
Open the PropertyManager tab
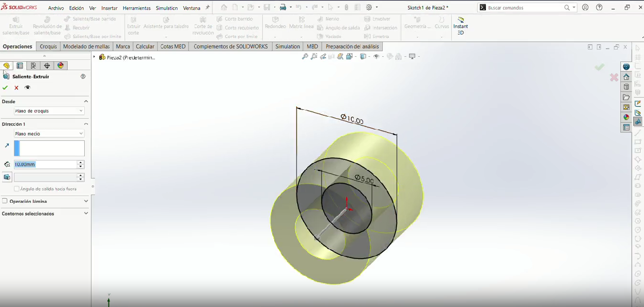[x=20, y=66]
